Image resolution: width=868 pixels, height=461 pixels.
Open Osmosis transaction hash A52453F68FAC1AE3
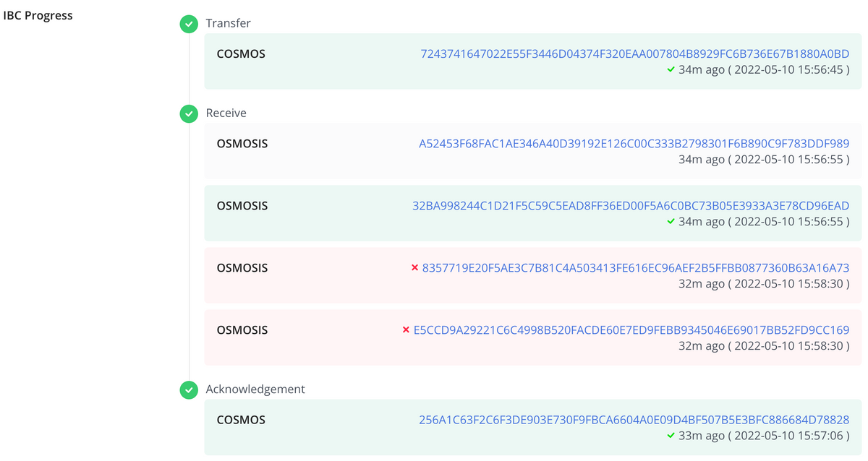(634, 143)
